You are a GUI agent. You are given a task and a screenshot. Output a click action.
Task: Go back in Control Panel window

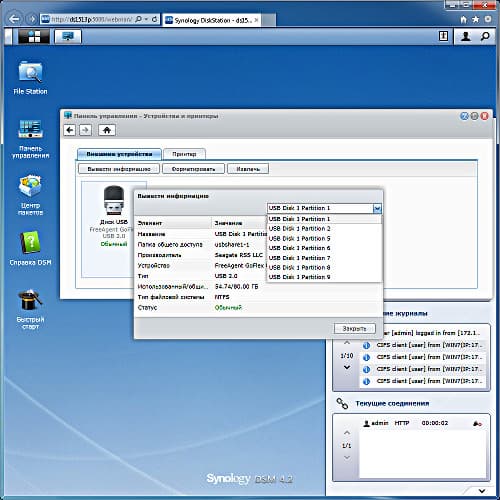[x=70, y=130]
